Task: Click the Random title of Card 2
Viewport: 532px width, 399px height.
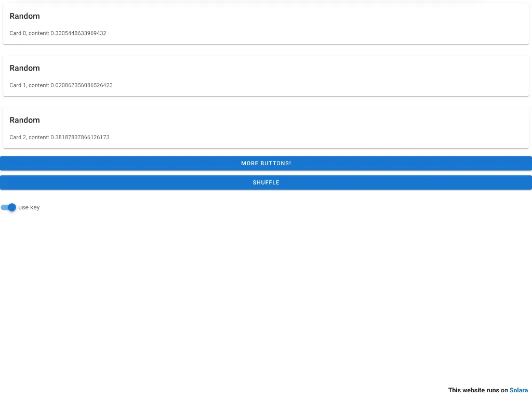Action: point(24,120)
